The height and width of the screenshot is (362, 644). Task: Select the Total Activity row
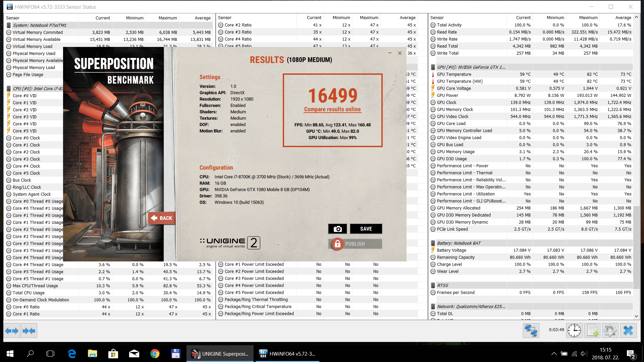click(x=531, y=25)
